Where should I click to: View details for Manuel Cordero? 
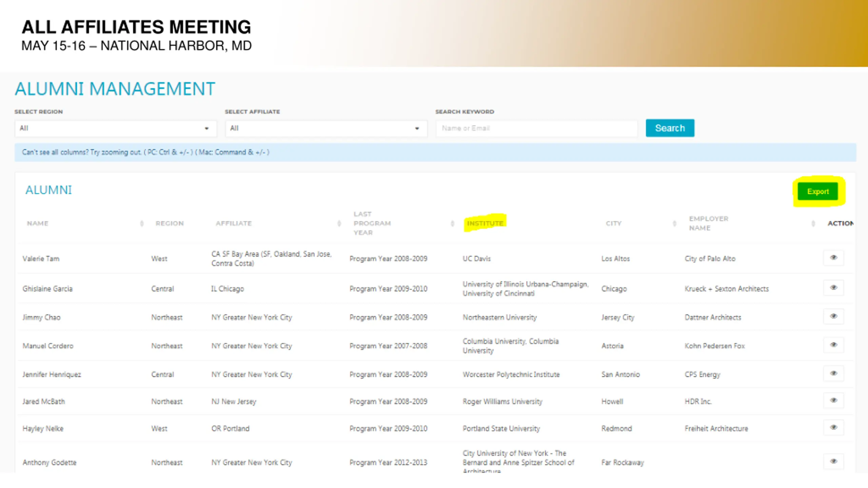point(833,345)
